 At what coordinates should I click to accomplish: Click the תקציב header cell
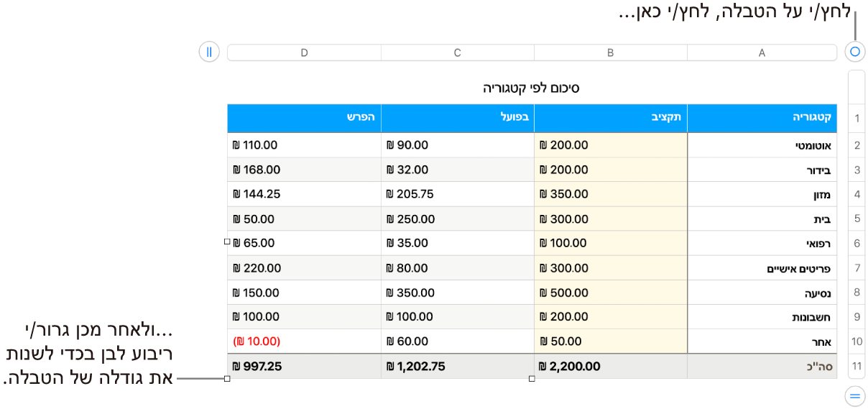610,119
